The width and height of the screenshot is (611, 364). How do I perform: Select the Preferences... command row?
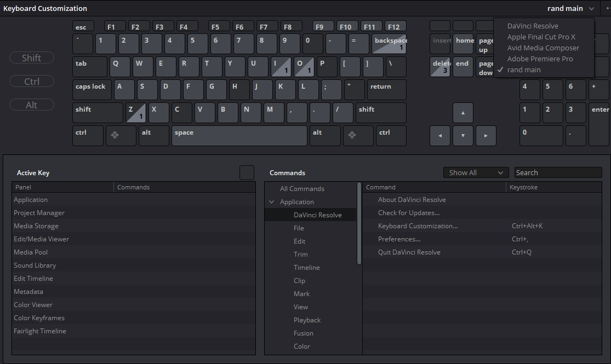482,239
